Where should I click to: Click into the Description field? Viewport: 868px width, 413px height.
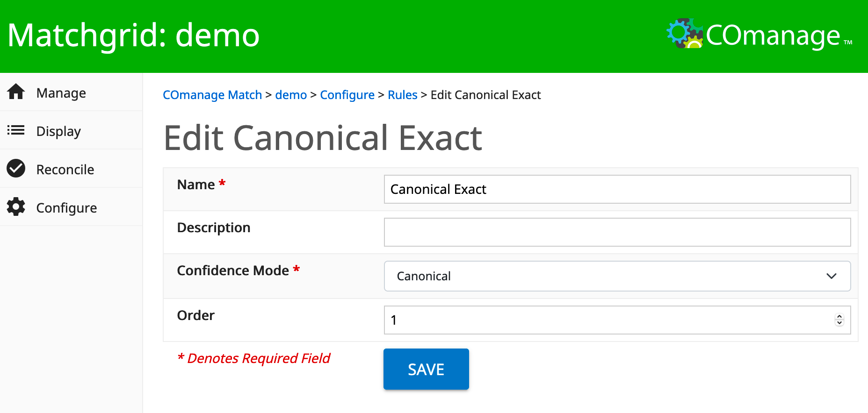coord(616,232)
